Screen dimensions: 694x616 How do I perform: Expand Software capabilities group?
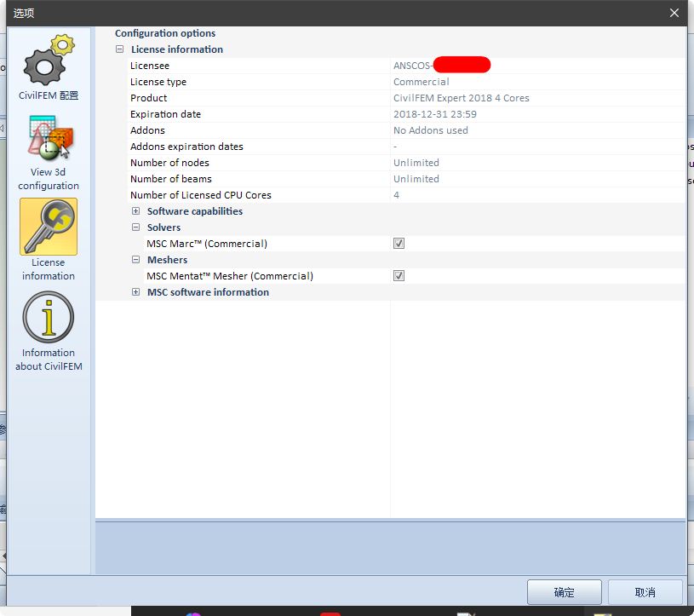coord(136,211)
